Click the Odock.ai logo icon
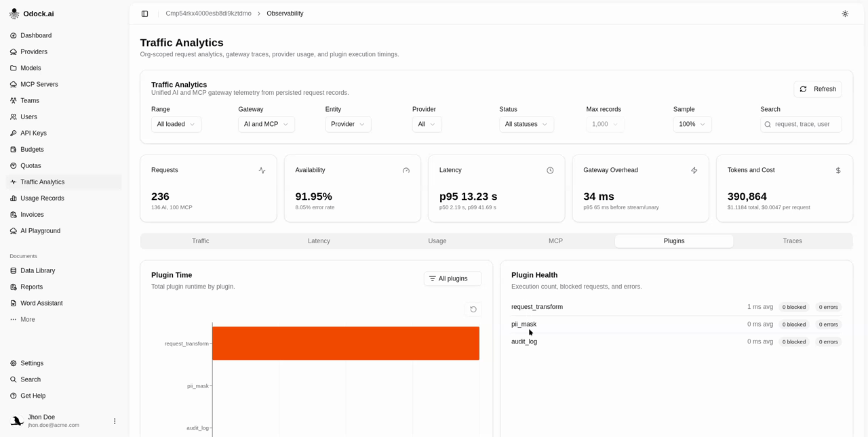Screen dimensions: 868x437 pos(14,14)
